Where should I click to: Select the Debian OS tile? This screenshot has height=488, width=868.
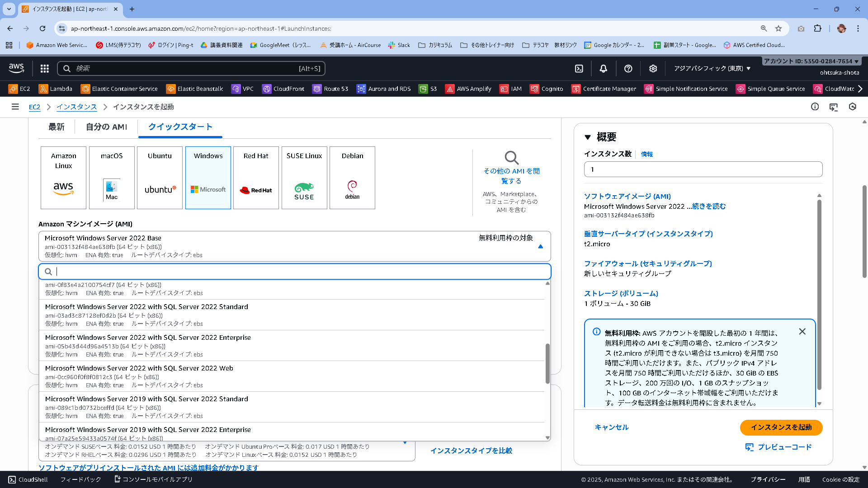[352, 178]
